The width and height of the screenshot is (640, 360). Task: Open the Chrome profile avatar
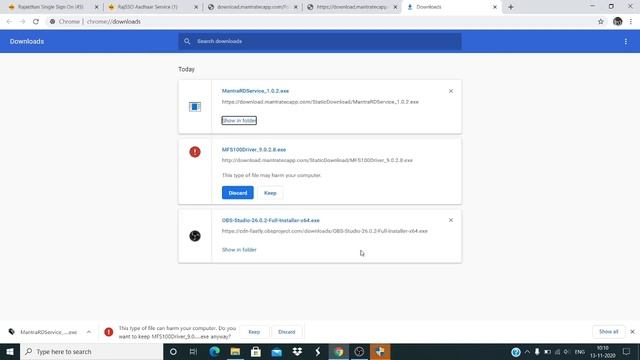click(618, 22)
